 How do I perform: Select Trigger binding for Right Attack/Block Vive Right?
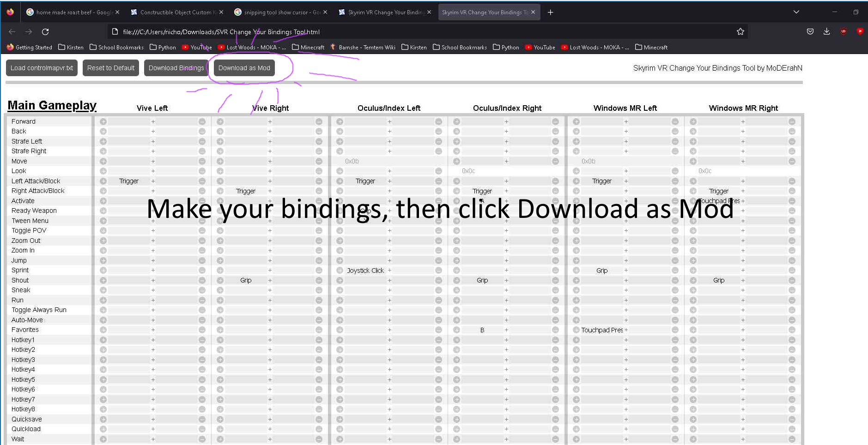tap(246, 191)
